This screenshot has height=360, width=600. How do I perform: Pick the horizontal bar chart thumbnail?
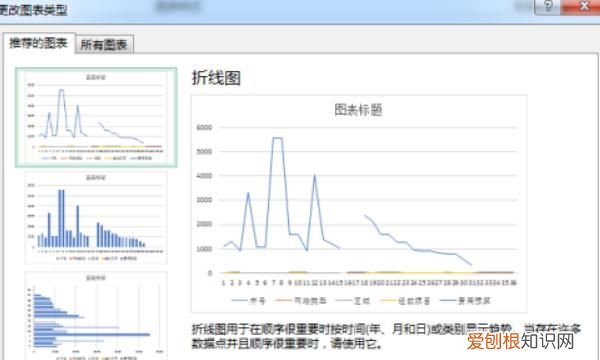coord(96,316)
